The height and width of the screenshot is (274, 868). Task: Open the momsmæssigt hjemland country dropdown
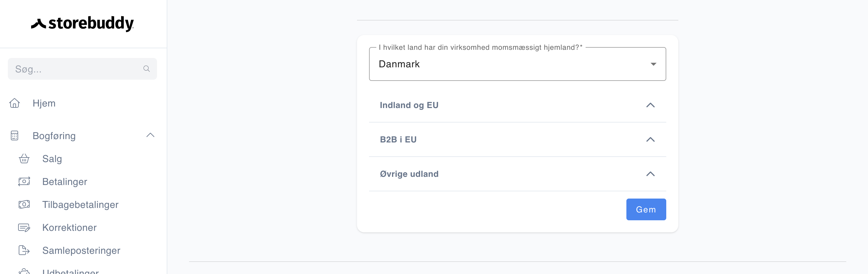click(517, 64)
